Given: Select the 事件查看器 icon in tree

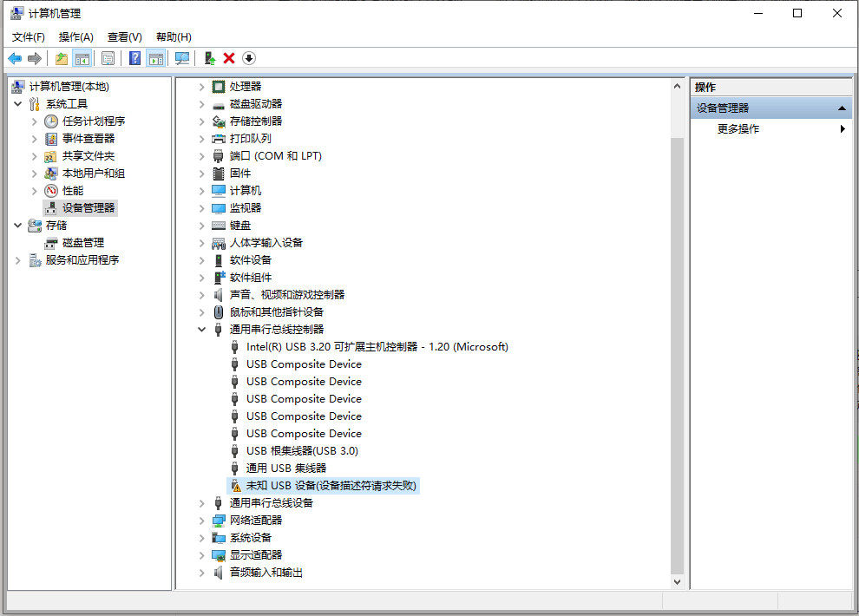Looking at the screenshot, I should point(51,139).
